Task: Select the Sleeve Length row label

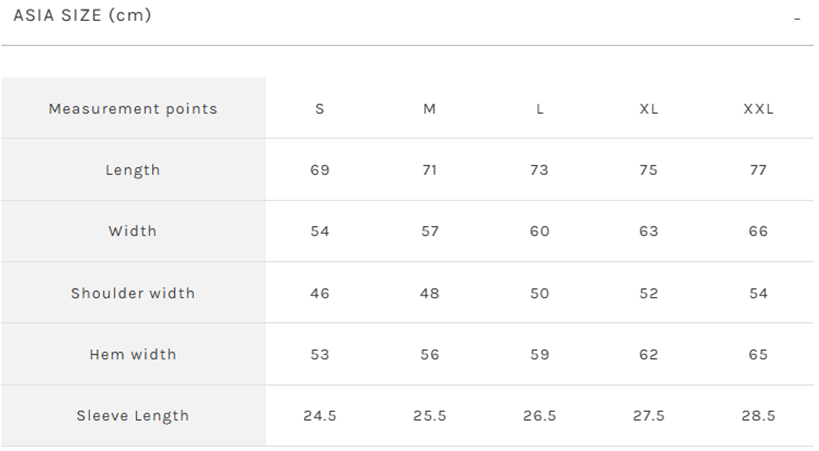Action: point(133,416)
